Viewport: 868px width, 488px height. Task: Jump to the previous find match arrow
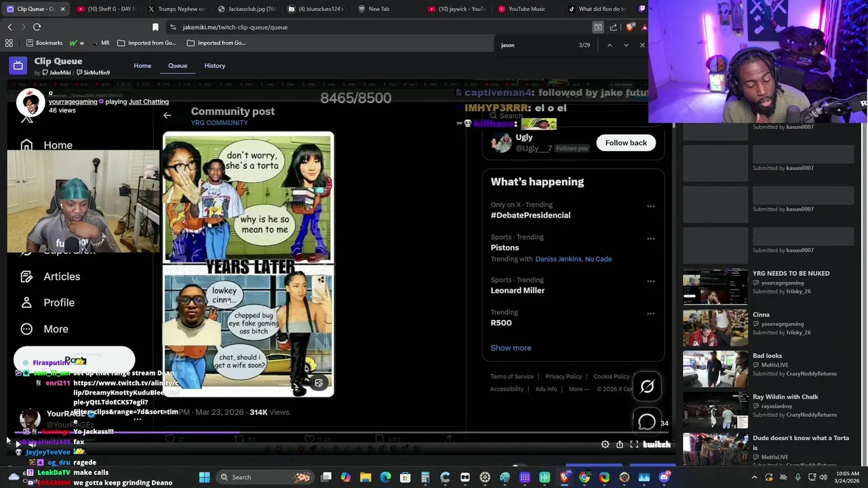609,45
